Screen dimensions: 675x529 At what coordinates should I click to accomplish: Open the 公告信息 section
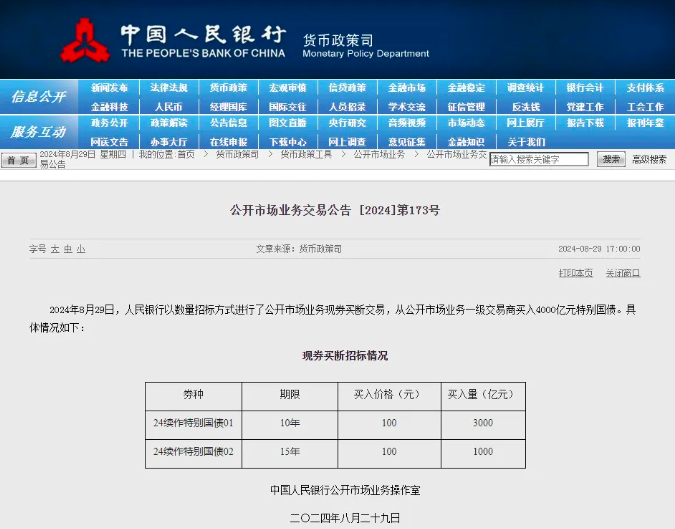pos(228,123)
